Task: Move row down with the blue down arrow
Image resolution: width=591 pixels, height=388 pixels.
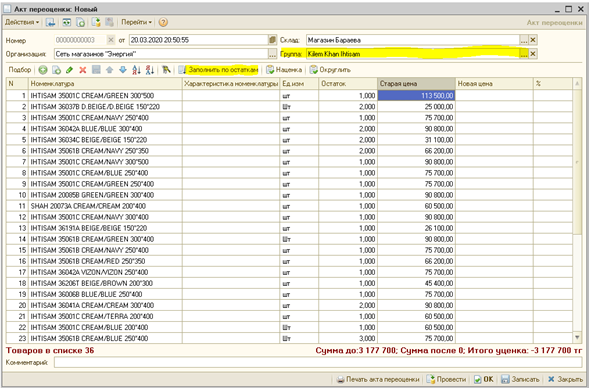Action: coord(123,70)
